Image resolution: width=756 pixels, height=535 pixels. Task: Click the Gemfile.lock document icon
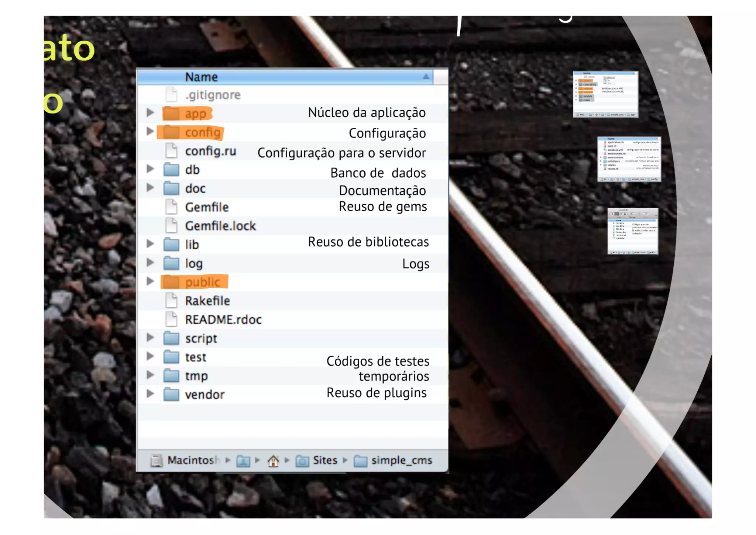[171, 226]
